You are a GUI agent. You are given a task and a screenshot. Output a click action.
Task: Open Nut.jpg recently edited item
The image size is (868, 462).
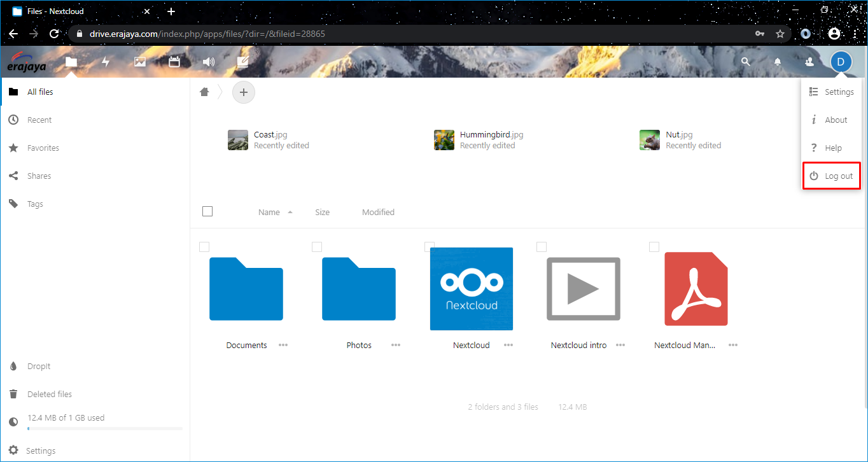point(680,140)
